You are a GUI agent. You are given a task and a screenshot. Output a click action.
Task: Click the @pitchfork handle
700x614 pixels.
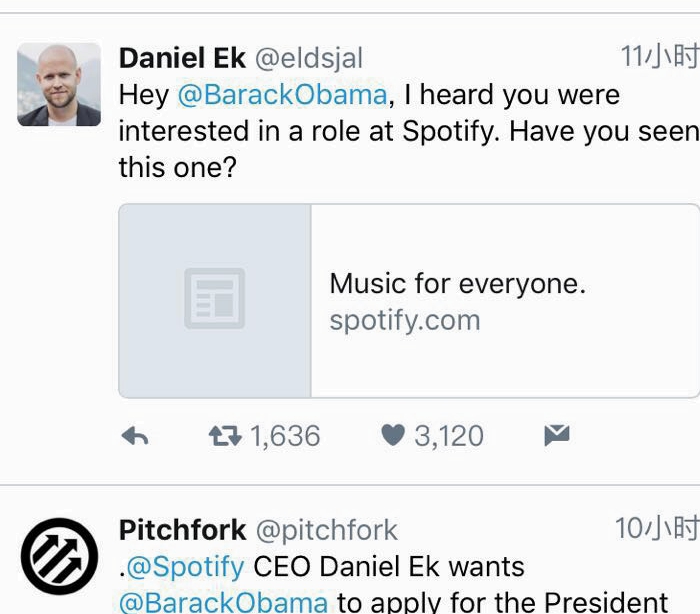coord(327,529)
